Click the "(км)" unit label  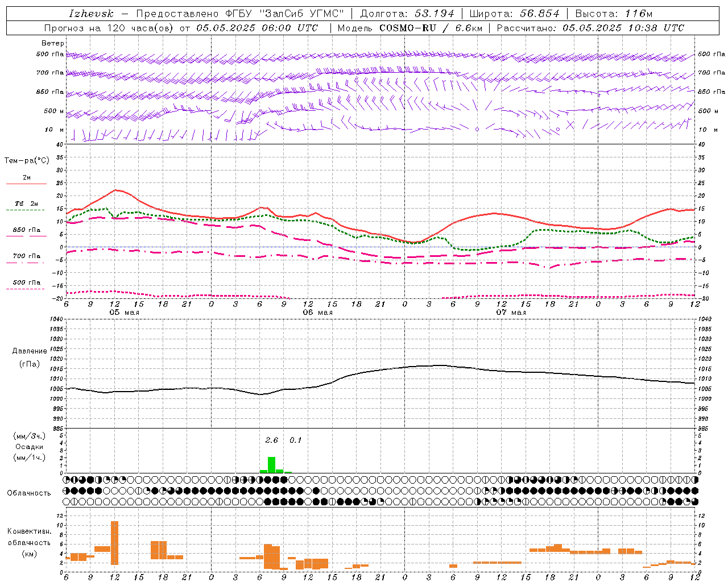point(30,554)
